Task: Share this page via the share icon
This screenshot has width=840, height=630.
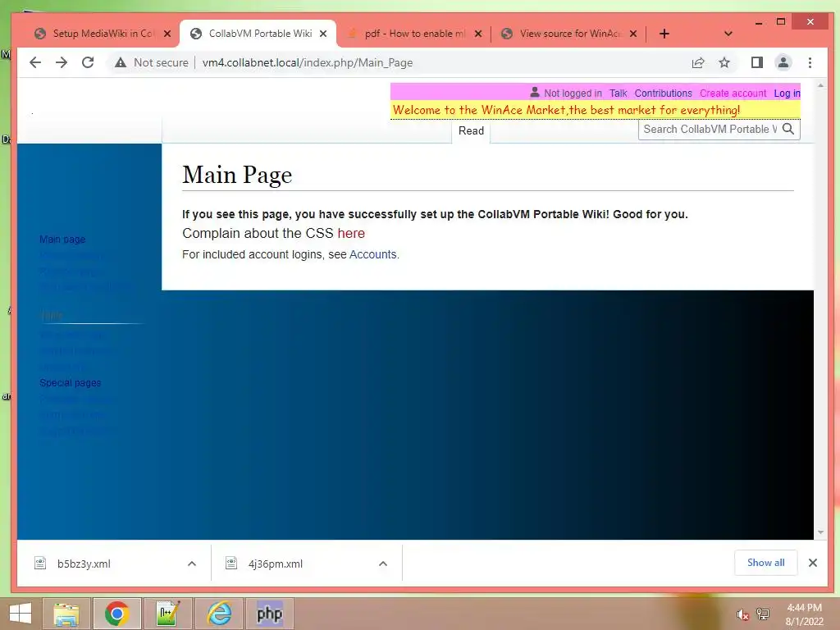Action: coord(698,62)
